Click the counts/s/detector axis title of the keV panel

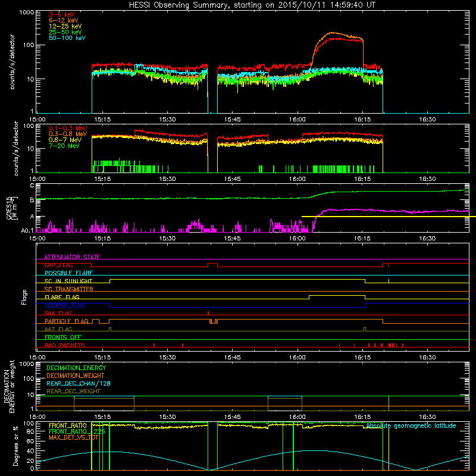(x=12, y=62)
